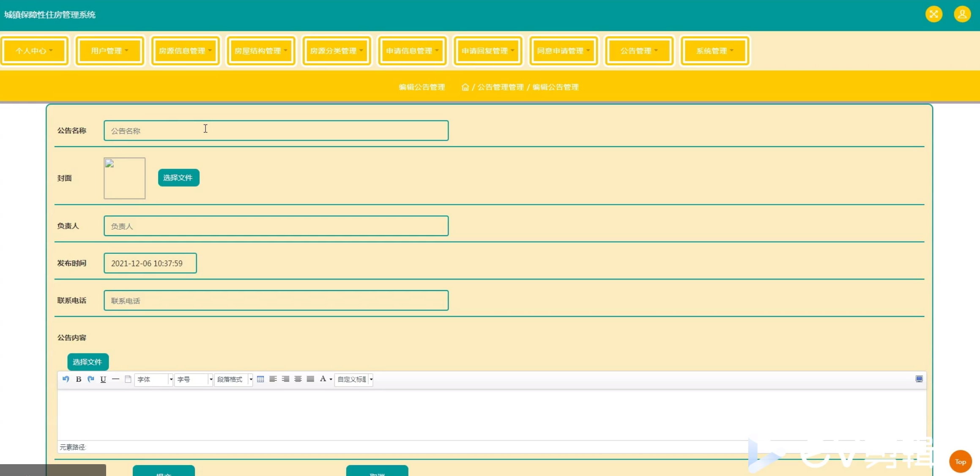This screenshot has width=980, height=476.
Task: Toggle bold formatting in editor
Action: [x=78, y=379]
